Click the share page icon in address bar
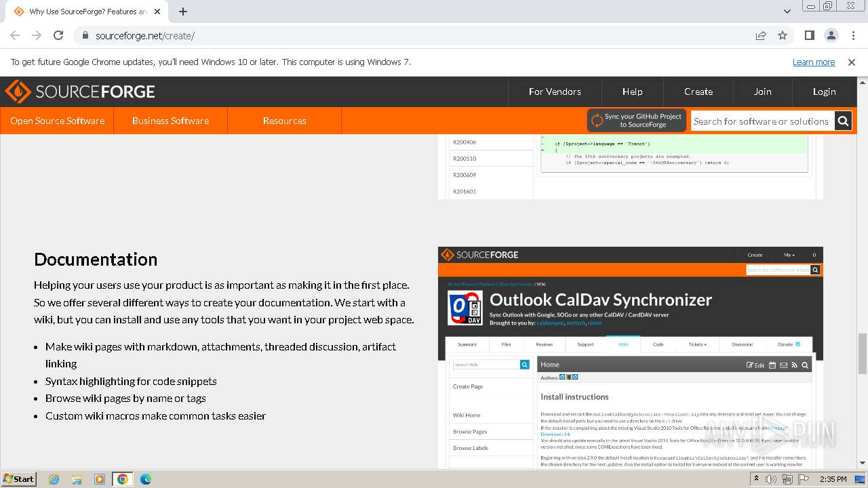The image size is (868, 488). pyautogui.click(x=761, y=35)
